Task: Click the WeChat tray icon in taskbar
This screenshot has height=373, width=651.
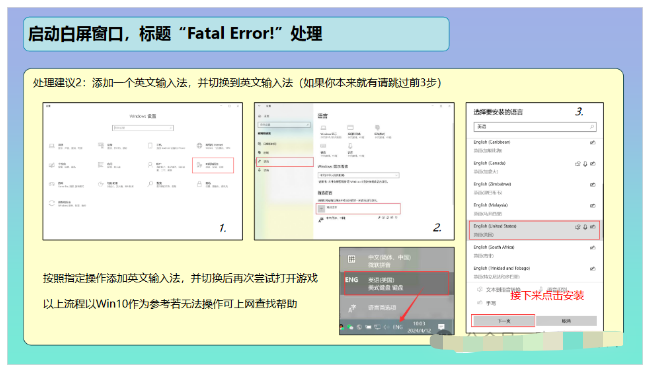Action: coord(350,327)
